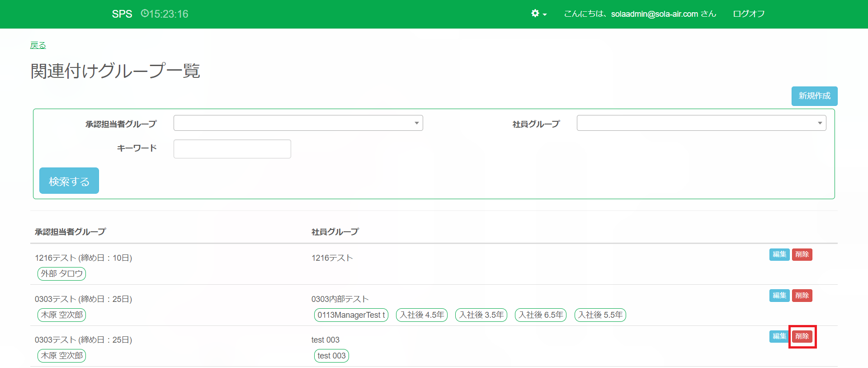Go back using the 戻る link
868x368 pixels.
tap(38, 45)
